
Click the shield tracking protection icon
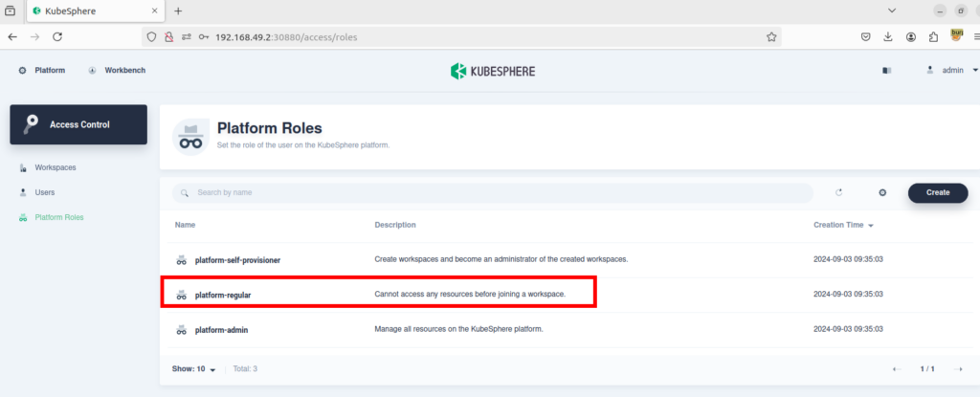coord(150,37)
